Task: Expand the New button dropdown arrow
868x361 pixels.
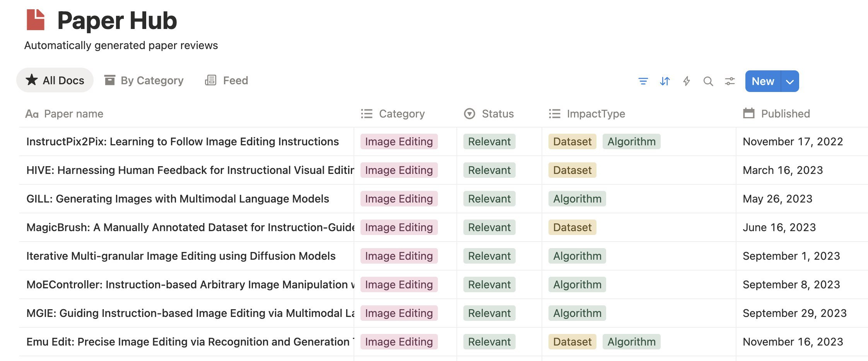Action: [x=790, y=82]
